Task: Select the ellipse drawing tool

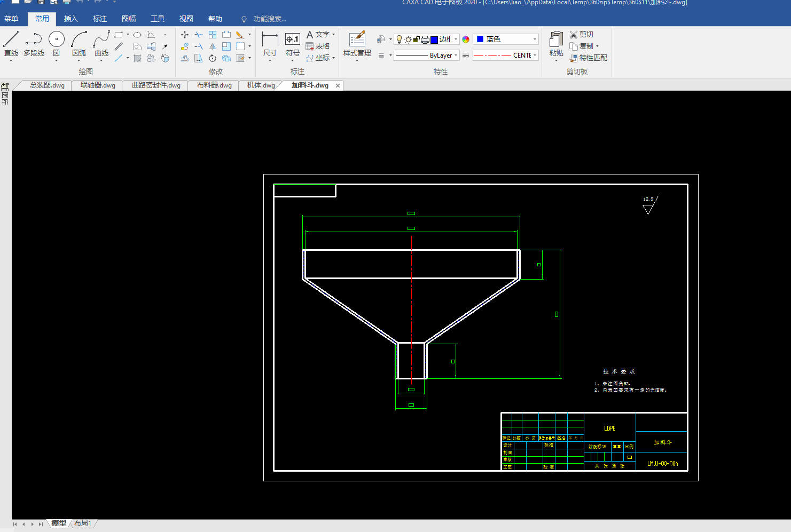Action: tap(137, 35)
